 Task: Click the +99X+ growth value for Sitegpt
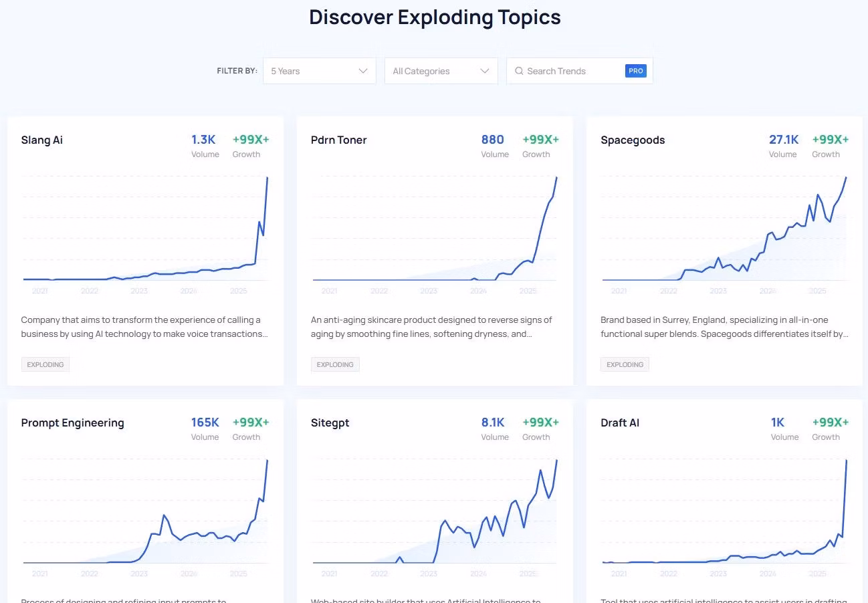540,423
